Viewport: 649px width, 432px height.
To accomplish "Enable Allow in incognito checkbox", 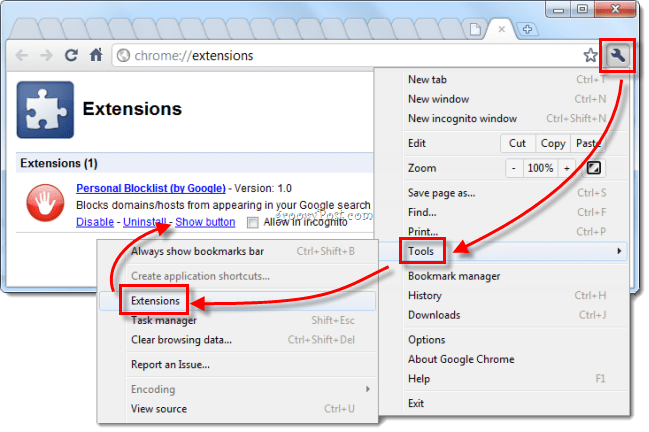I will 252,223.
